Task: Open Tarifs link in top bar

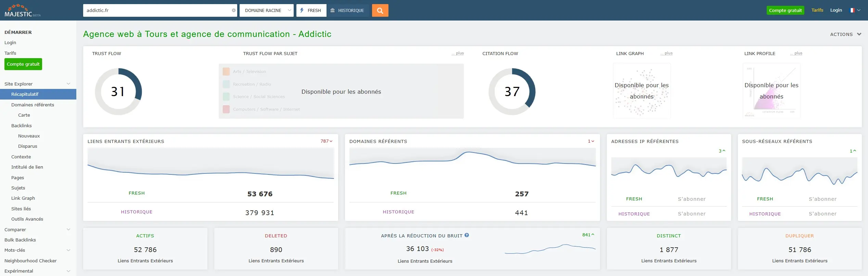Action: coord(817,10)
